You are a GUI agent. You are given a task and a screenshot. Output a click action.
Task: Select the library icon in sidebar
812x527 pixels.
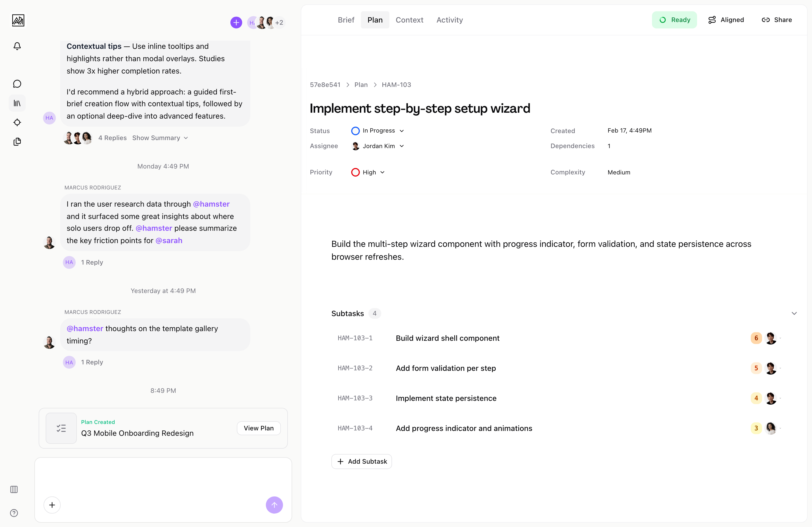tap(17, 103)
